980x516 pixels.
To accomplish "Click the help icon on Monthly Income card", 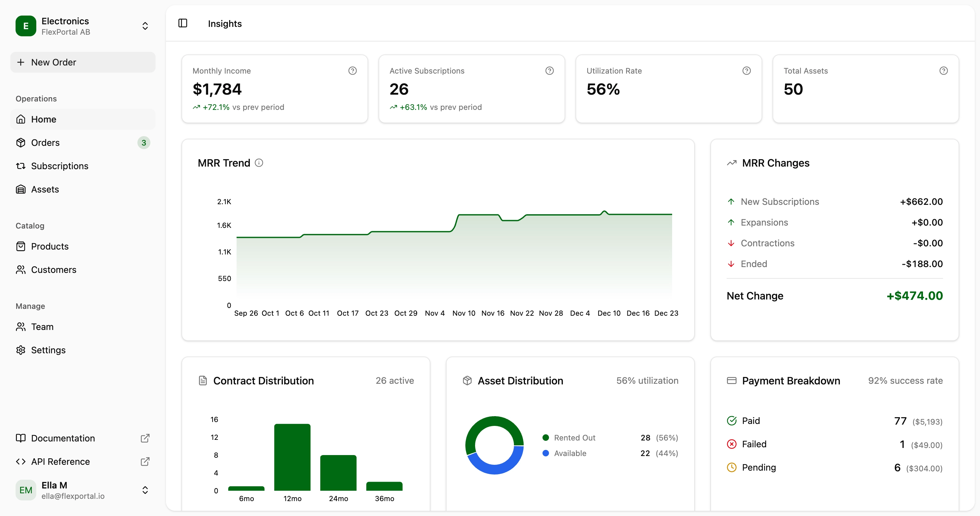I will coord(352,70).
